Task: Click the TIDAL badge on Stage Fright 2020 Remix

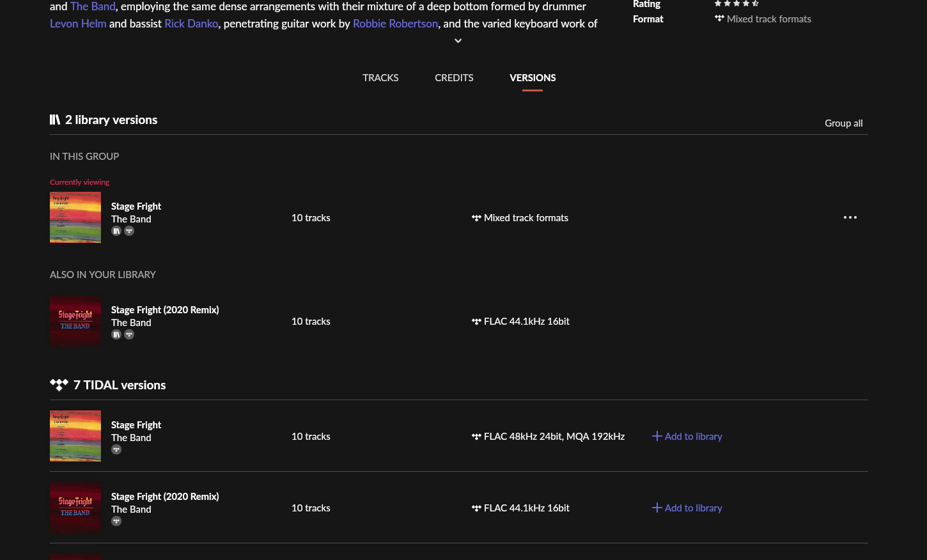Action: click(129, 334)
